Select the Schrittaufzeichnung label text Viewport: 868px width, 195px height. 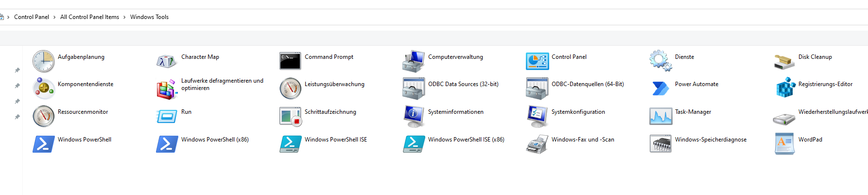330,112
